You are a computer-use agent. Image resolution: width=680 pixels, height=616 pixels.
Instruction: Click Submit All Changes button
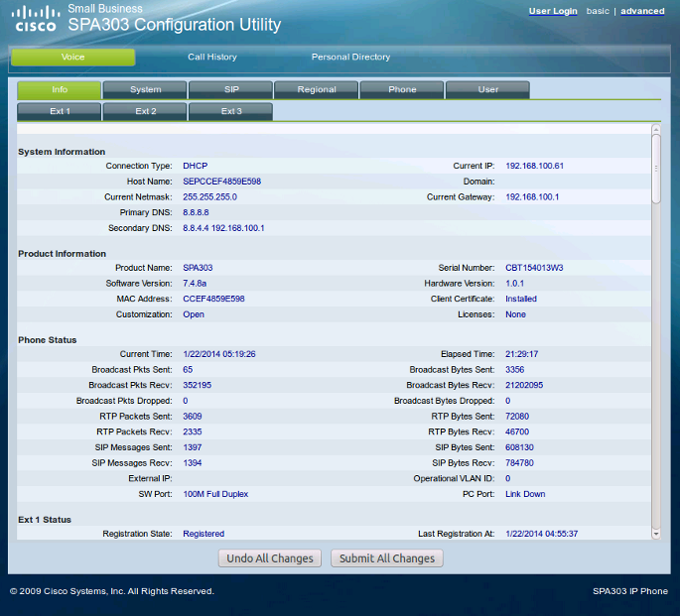(387, 558)
